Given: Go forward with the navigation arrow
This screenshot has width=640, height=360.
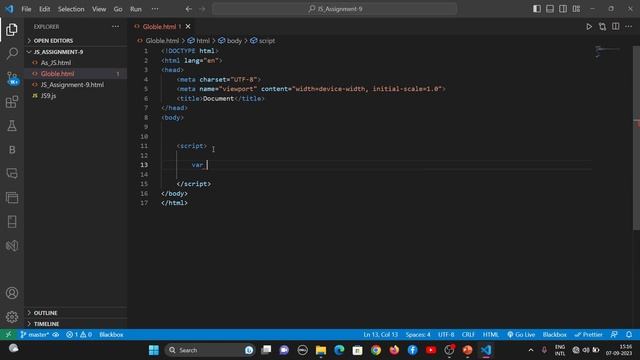Looking at the screenshot, I should click(x=202, y=9).
